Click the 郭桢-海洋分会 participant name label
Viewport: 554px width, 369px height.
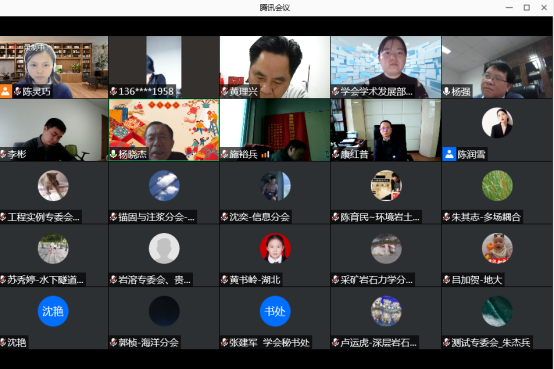(148, 342)
